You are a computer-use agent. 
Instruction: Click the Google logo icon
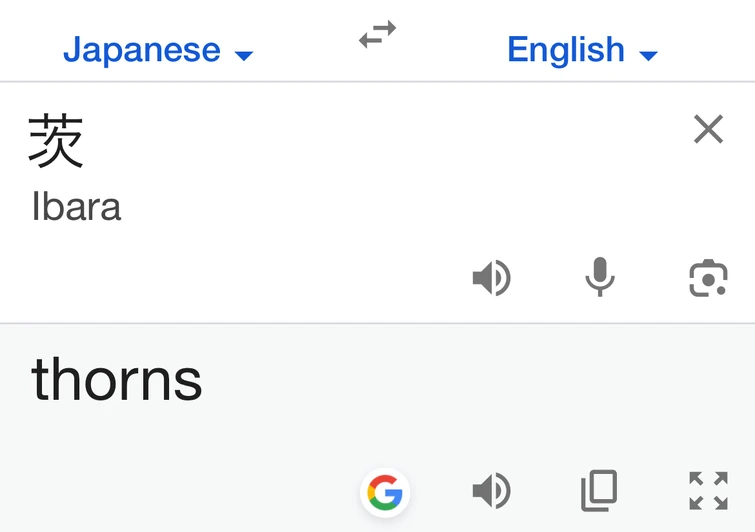pyautogui.click(x=385, y=492)
